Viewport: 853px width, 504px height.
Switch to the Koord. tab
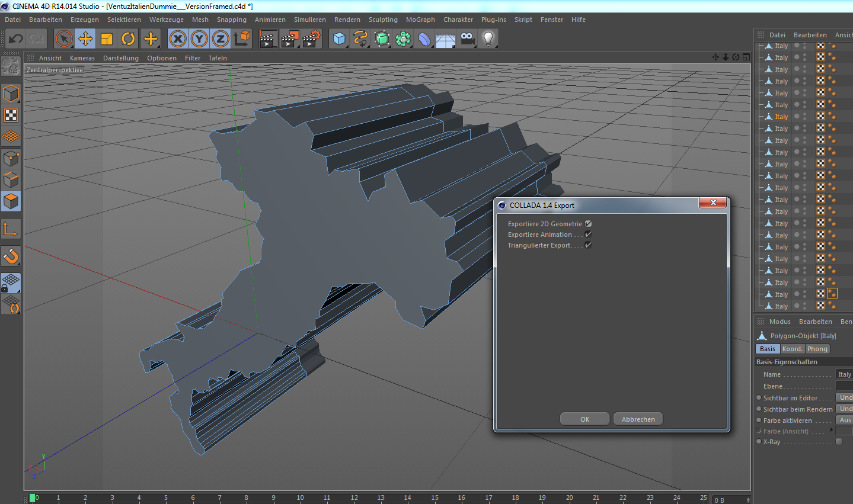(792, 349)
